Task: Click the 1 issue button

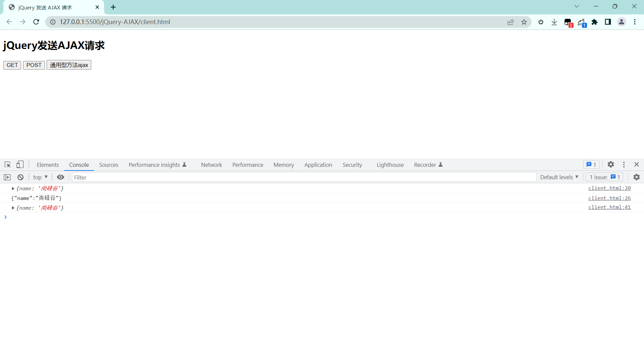Action: [x=604, y=177]
